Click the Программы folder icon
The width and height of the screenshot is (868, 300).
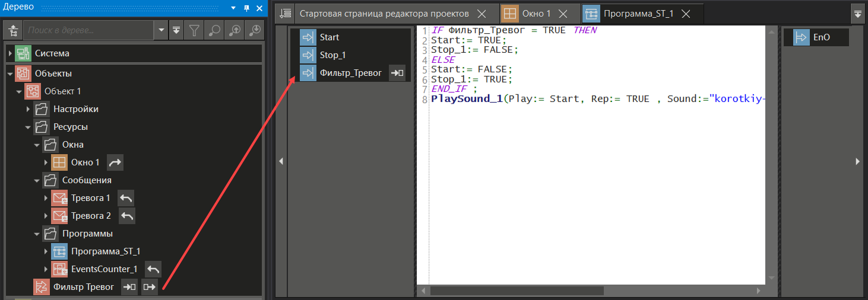[x=50, y=234]
